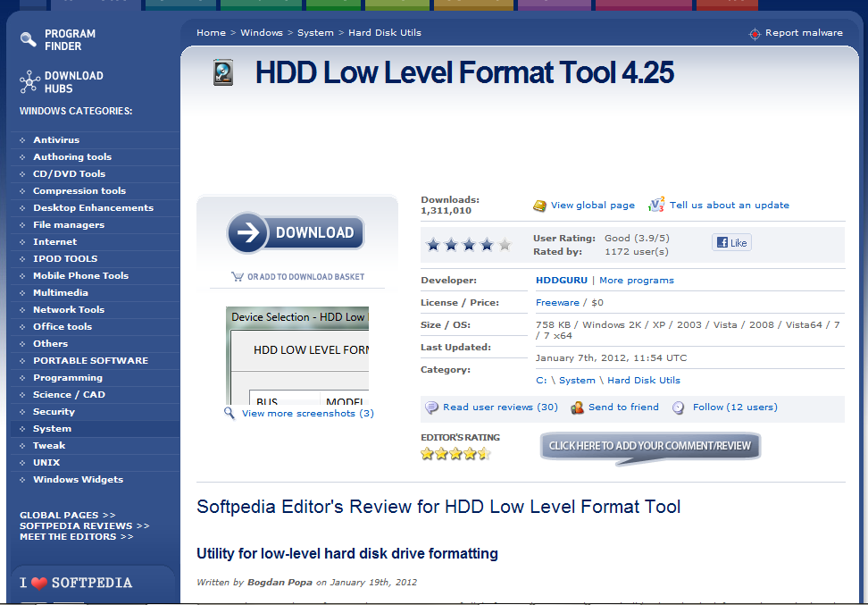This screenshot has width=868, height=605.
Task: Open View more screenshots (3) link
Action: [308, 413]
